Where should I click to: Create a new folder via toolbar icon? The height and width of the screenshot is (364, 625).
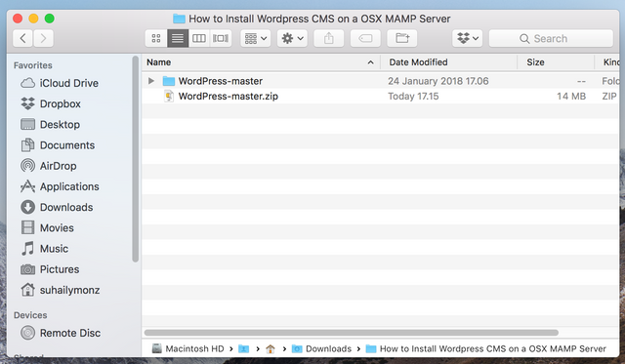click(x=402, y=39)
